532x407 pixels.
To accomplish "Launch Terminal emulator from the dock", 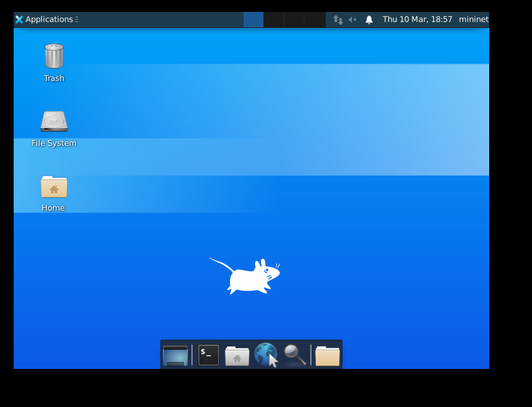I will pos(208,355).
